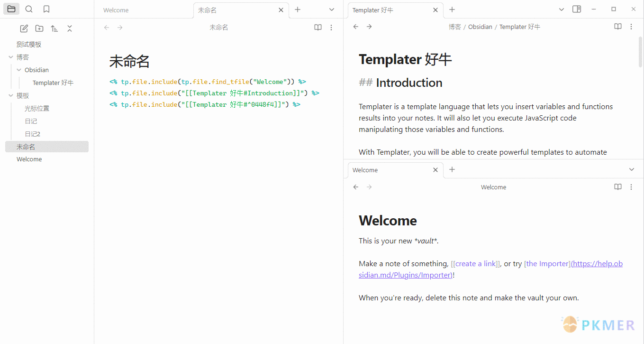Toggle reading view in the Templater 好牛 pane

tap(618, 27)
